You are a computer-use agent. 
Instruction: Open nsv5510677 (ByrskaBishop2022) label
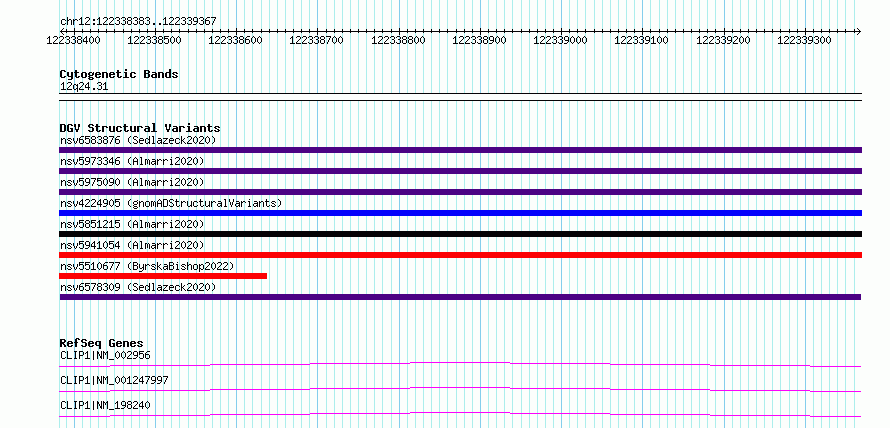pos(147,266)
